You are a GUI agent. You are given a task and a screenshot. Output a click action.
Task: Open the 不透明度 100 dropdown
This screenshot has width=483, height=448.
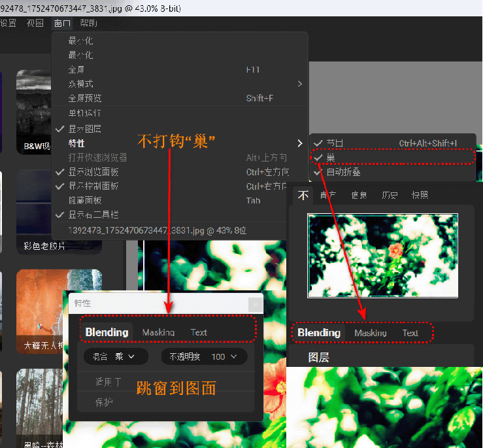tap(204, 356)
